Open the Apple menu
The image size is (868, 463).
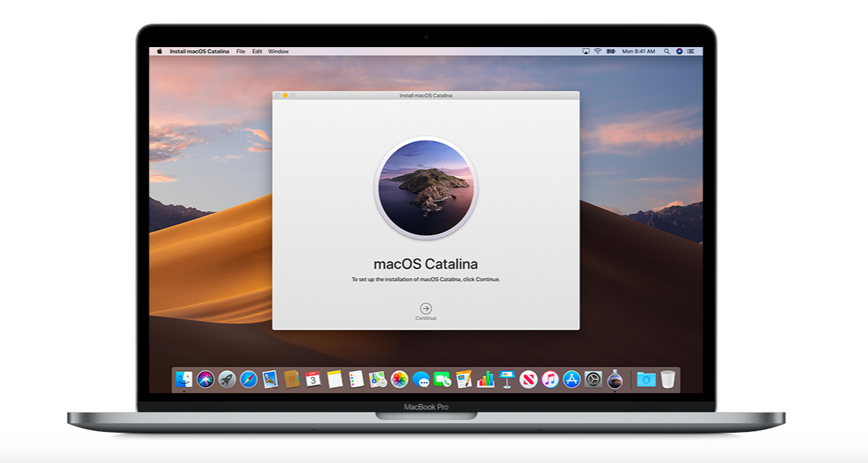coord(159,52)
